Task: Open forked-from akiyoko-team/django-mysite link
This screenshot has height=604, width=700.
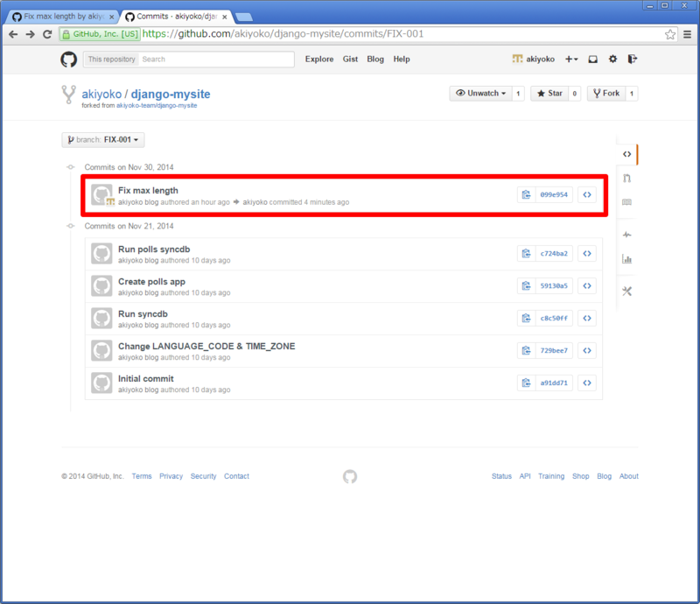Action: 157,105
